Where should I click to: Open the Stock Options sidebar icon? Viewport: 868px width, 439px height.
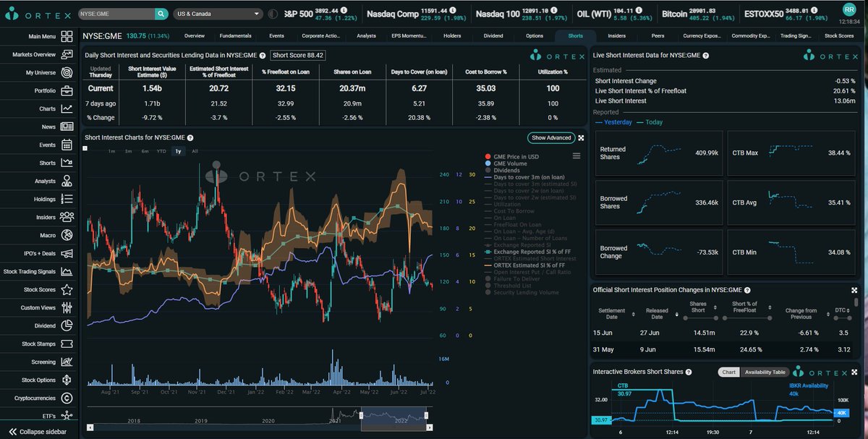click(67, 380)
